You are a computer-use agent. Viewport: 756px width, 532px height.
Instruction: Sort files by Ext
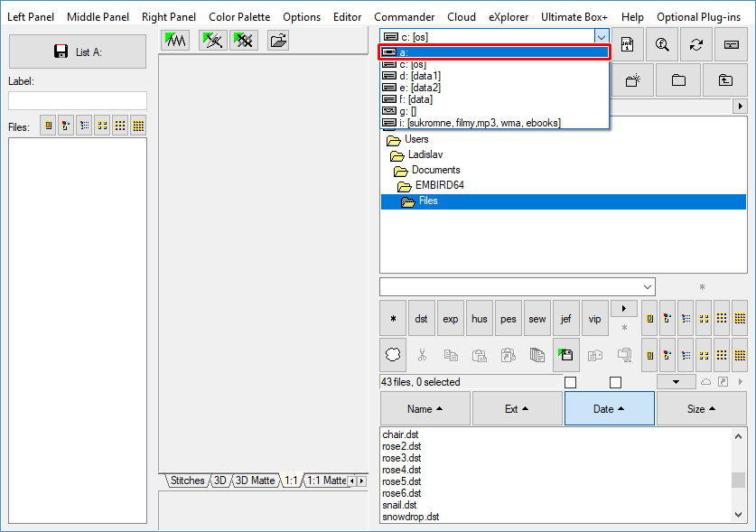pyautogui.click(x=517, y=408)
